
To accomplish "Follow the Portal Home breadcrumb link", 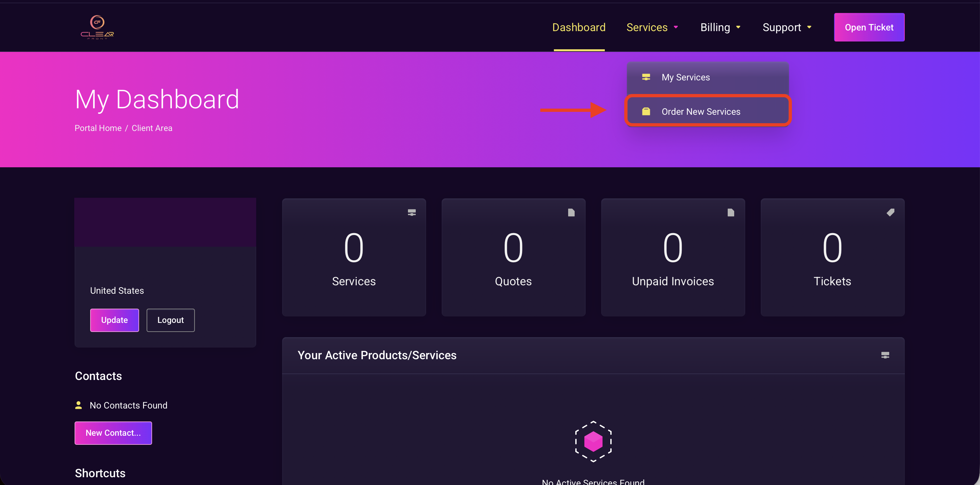I will (x=98, y=128).
